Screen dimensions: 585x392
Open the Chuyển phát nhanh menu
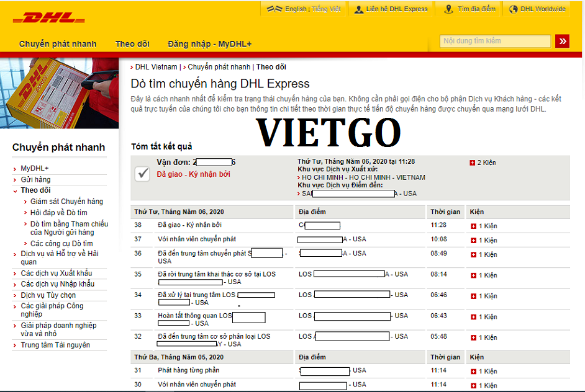pyautogui.click(x=58, y=44)
